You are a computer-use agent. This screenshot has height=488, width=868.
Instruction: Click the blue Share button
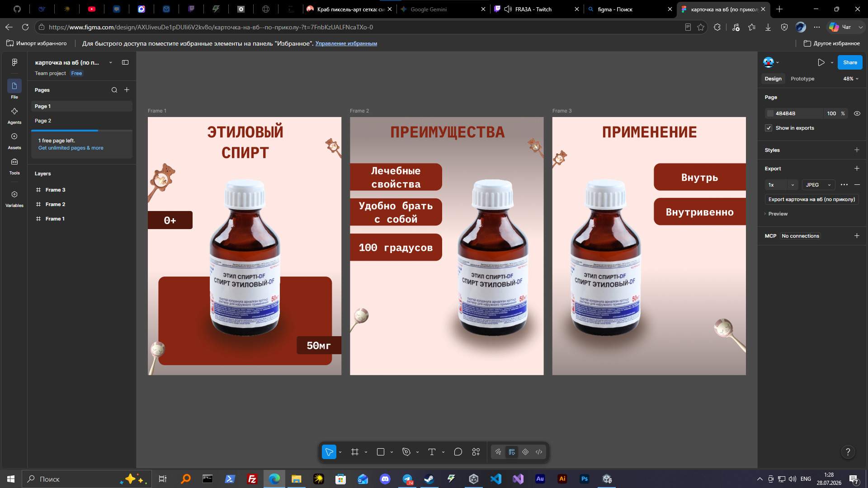(850, 62)
